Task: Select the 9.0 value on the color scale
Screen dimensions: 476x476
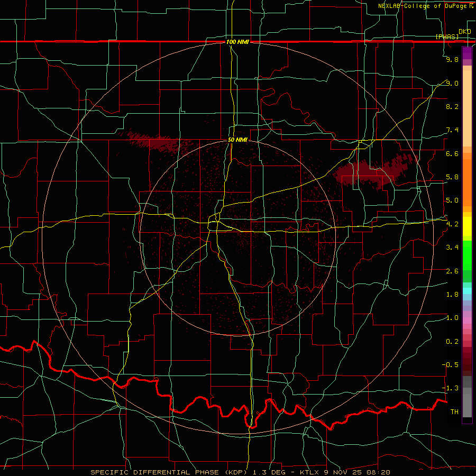Action: pyautogui.click(x=452, y=83)
